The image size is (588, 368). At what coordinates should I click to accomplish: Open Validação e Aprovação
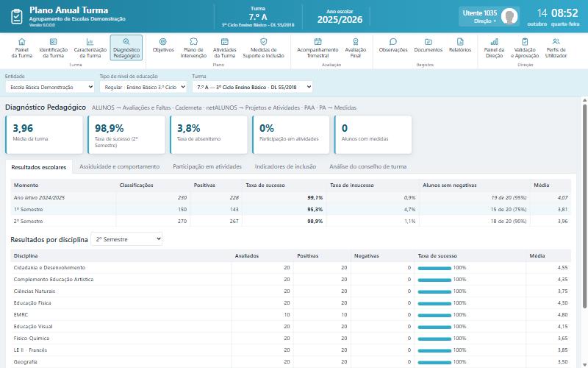coord(525,48)
